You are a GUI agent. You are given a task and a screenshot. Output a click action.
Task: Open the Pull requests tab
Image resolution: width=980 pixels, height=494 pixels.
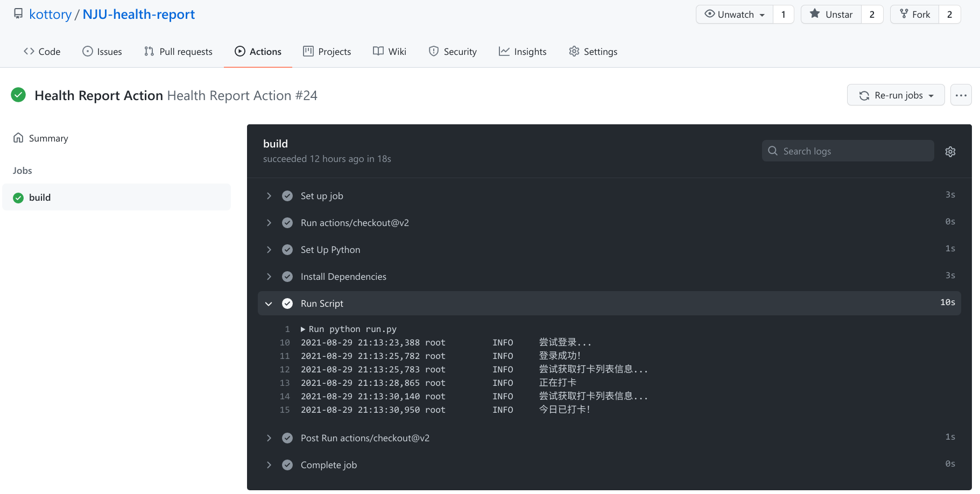click(x=178, y=52)
